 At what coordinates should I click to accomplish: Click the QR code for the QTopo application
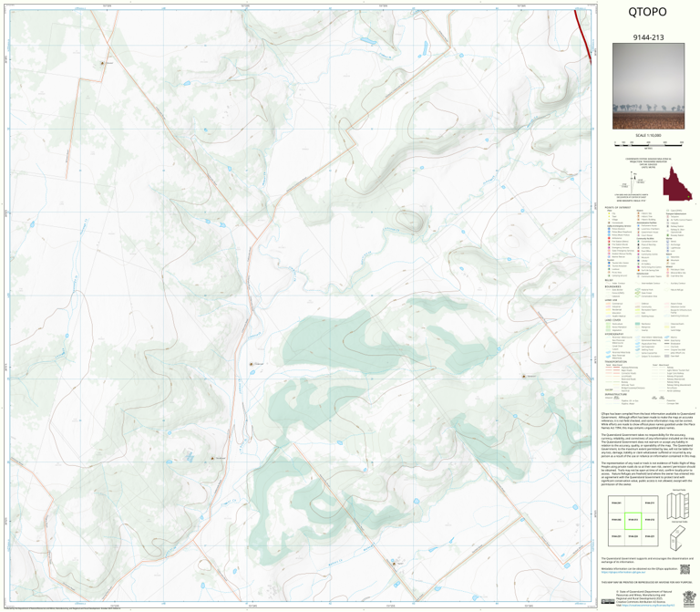point(685,569)
